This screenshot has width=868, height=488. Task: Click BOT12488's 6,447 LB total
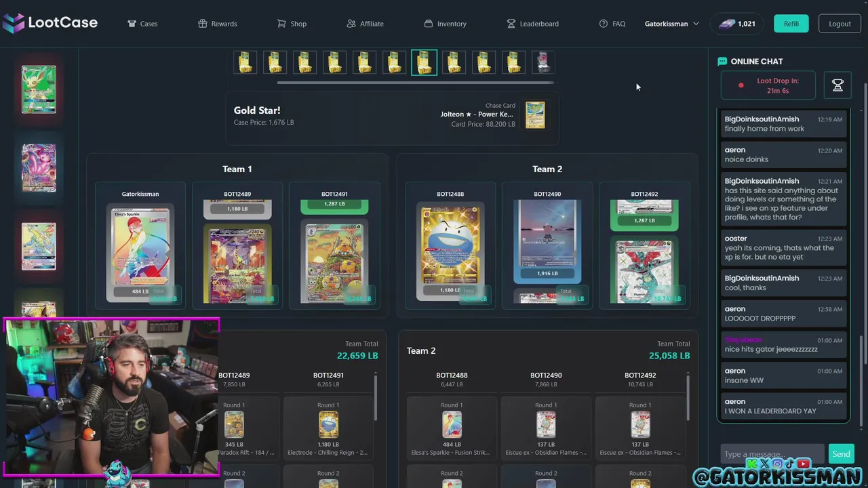[x=452, y=384]
